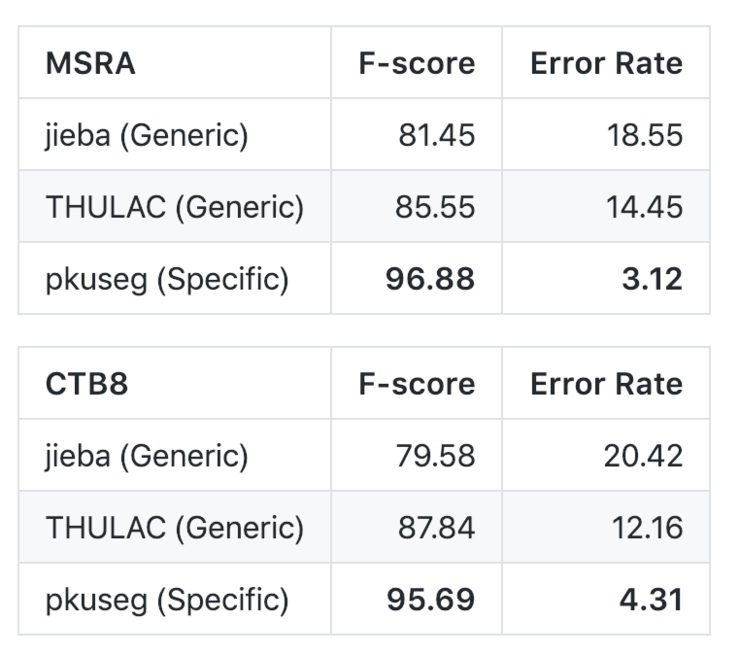The image size is (740, 655).
Task: Click the MSRA table header cell
Action: pos(90,63)
